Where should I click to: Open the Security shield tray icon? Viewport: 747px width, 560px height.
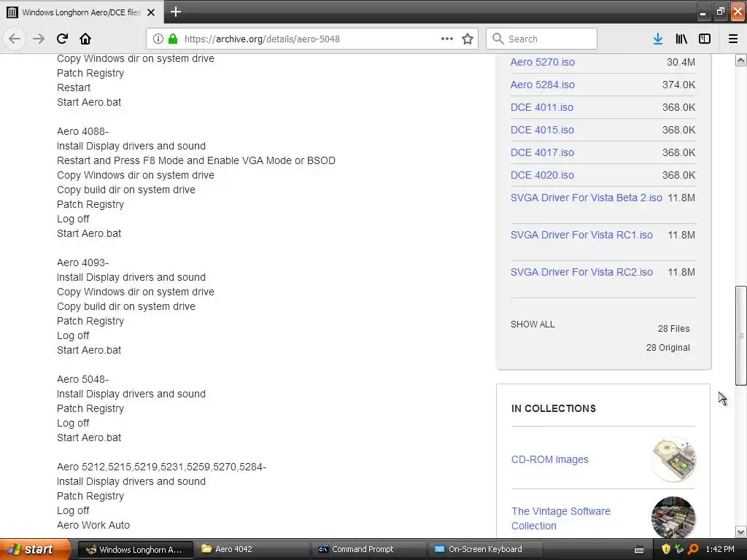tap(666, 549)
